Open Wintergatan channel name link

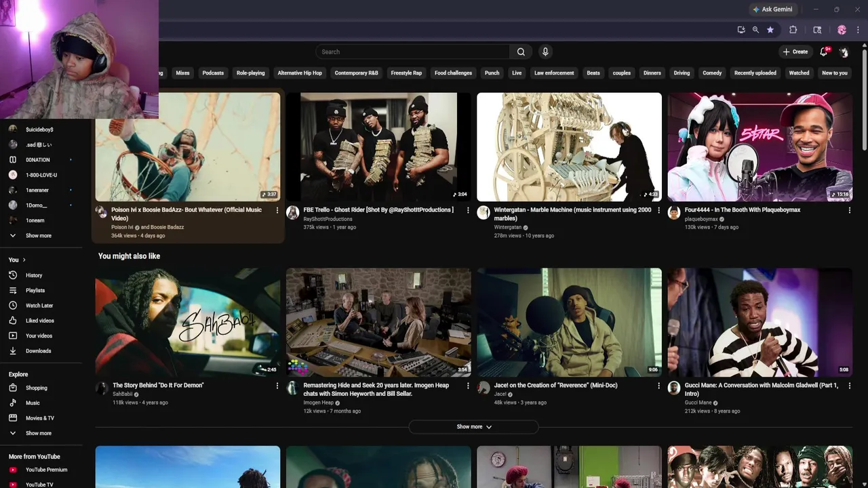coord(508,227)
